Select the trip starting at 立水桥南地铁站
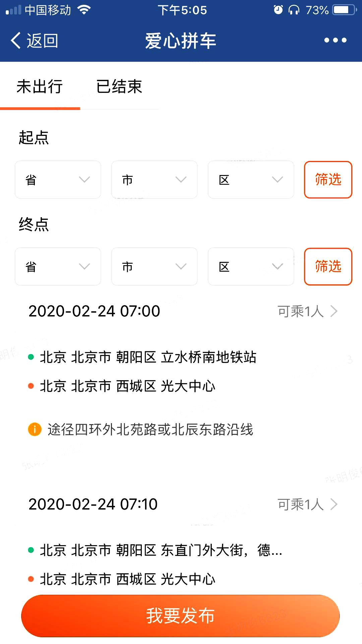 coord(148,357)
